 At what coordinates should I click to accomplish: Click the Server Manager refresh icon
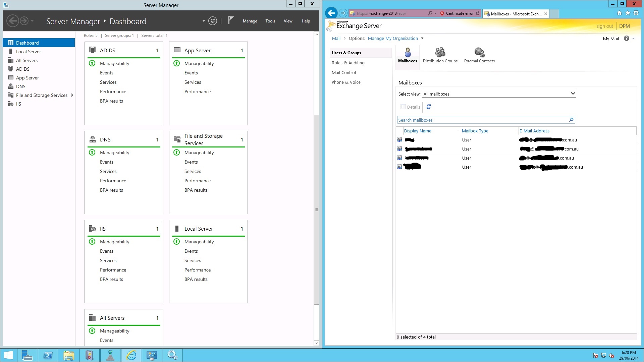[x=212, y=21]
